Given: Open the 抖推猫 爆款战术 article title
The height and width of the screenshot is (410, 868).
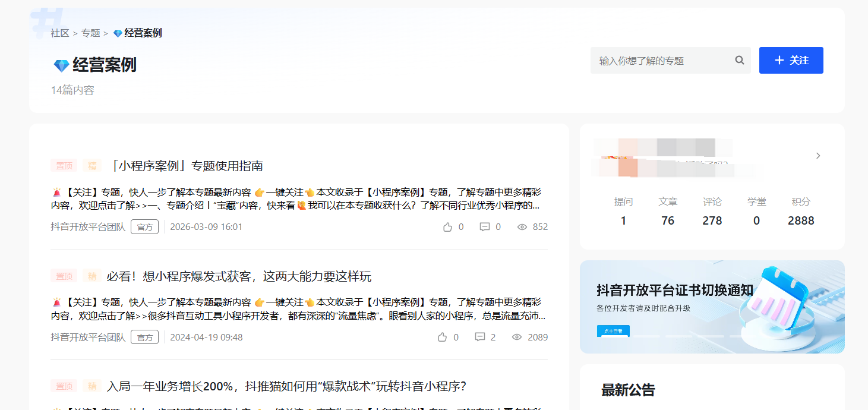Looking at the screenshot, I should (286, 386).
